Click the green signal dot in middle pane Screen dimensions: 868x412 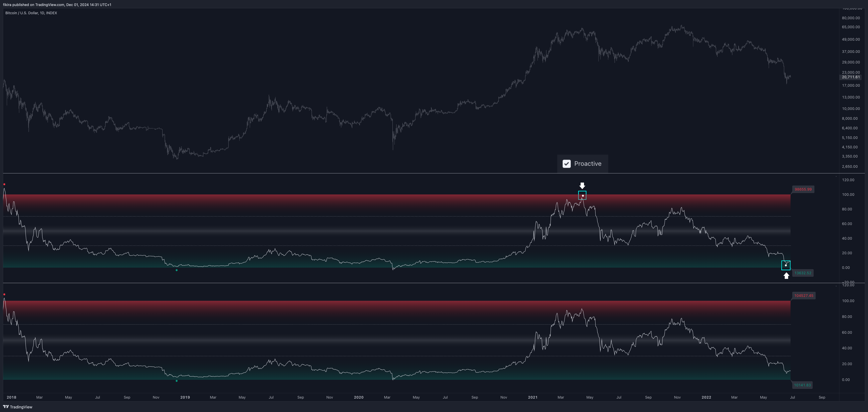pos(177,270)
